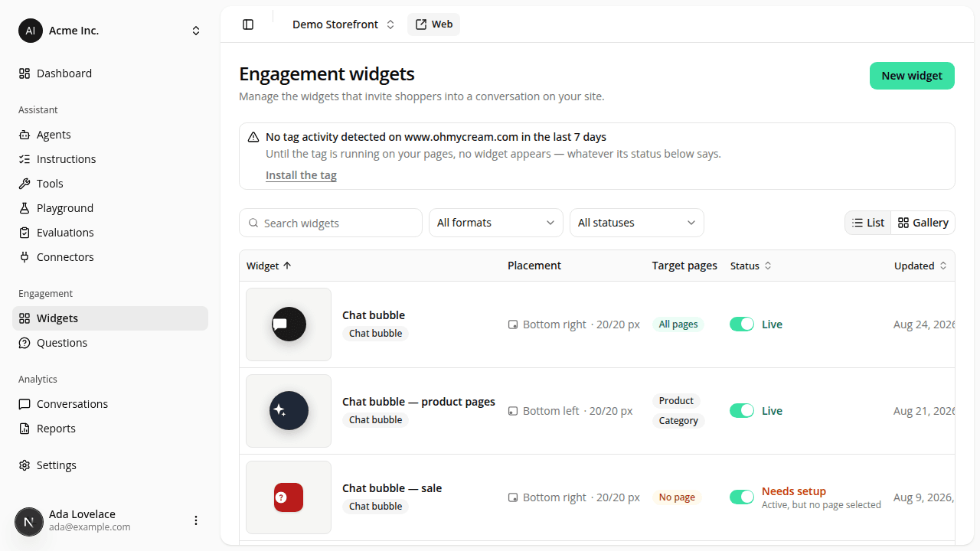Switch to List view

868,223
